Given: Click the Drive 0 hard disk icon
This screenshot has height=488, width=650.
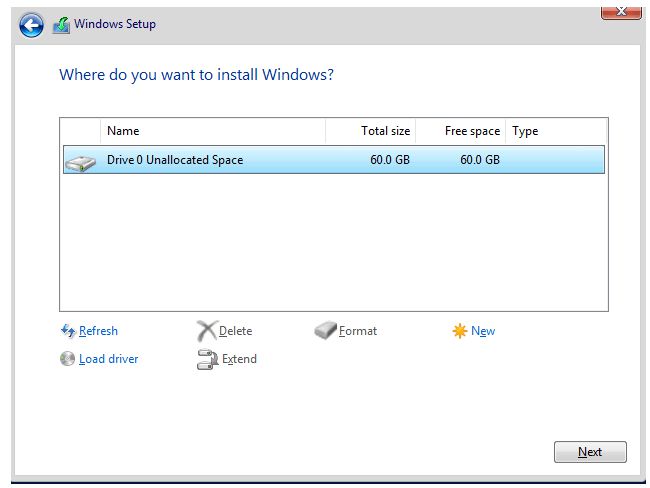Looking at the screenshot, I should [x=81, y=163].
